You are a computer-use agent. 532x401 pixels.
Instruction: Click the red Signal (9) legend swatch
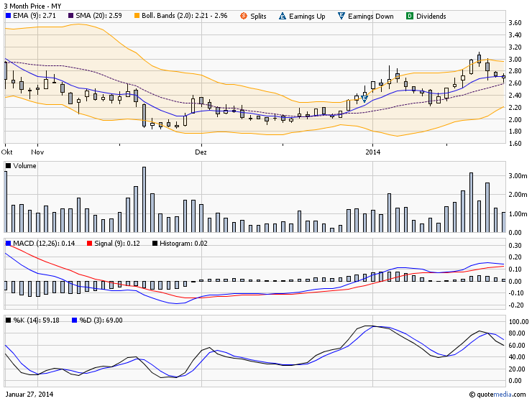(89, 244)
